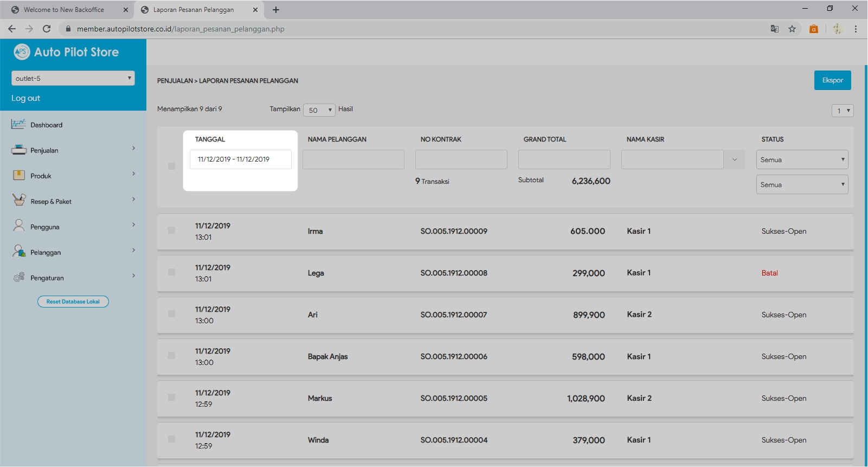Open the Tampilkan 50 results dropdown
Viewport: 868px width, 467px height.
tap(319, 110)
